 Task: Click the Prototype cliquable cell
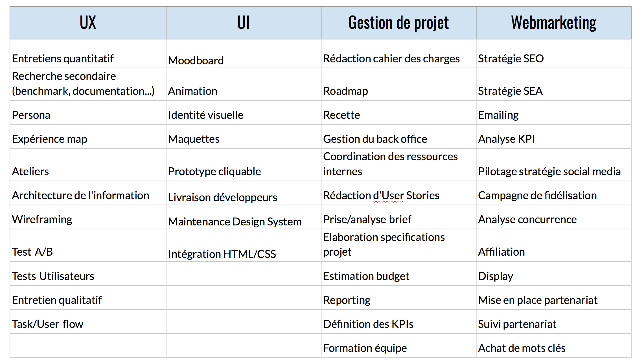244,165
